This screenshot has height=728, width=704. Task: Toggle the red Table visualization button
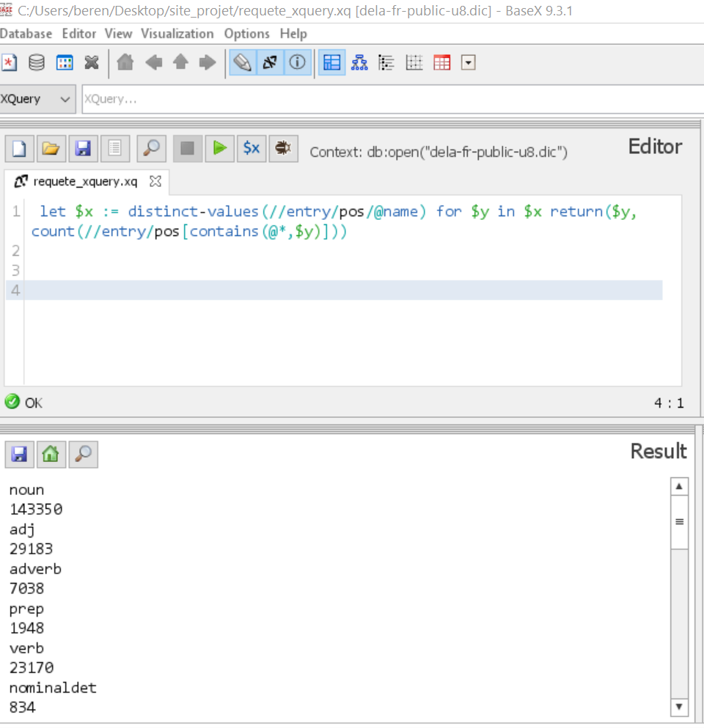click(x=441, y=62)
